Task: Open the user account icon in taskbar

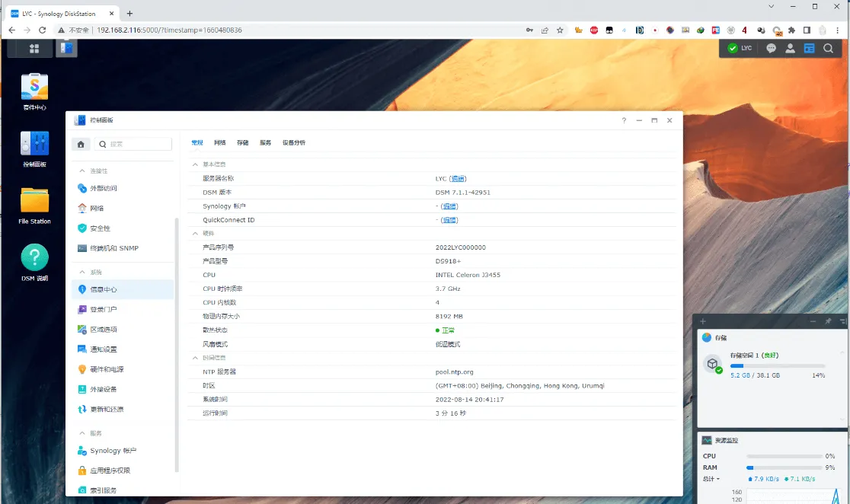Action: pyautogui.click(x=790, y=48)
